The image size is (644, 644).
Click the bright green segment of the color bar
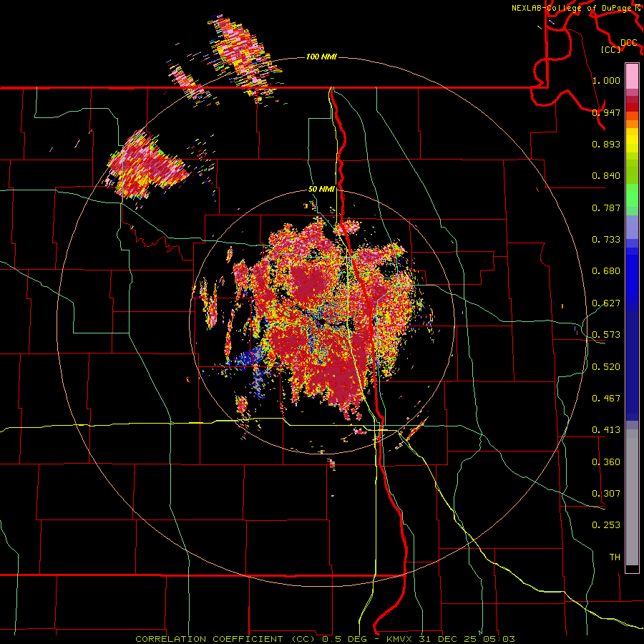point(632,195)
